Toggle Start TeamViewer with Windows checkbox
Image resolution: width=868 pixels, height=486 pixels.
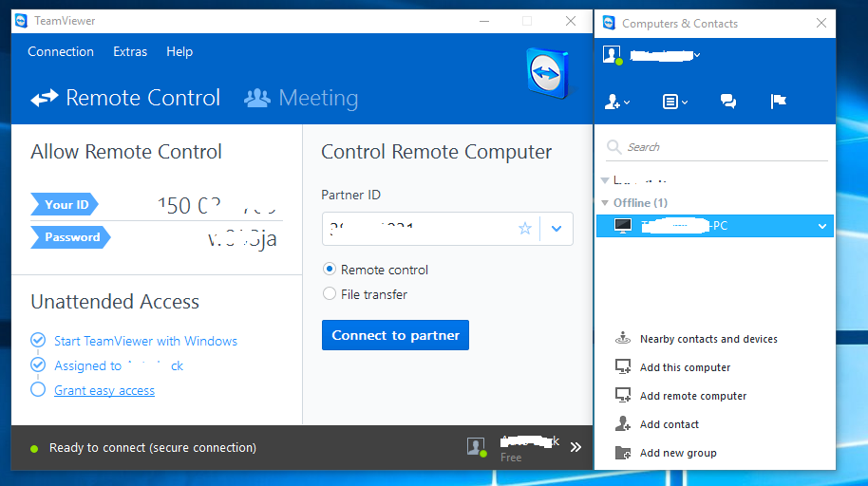38,341
